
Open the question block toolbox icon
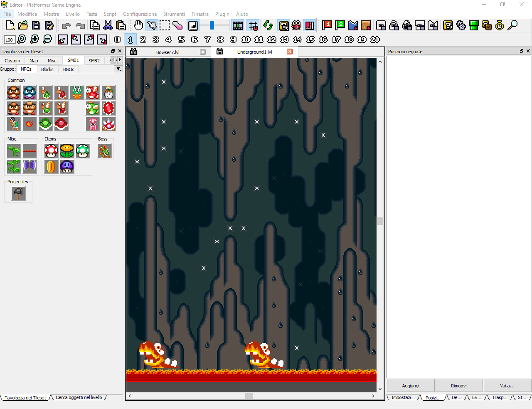coord(448,25)
